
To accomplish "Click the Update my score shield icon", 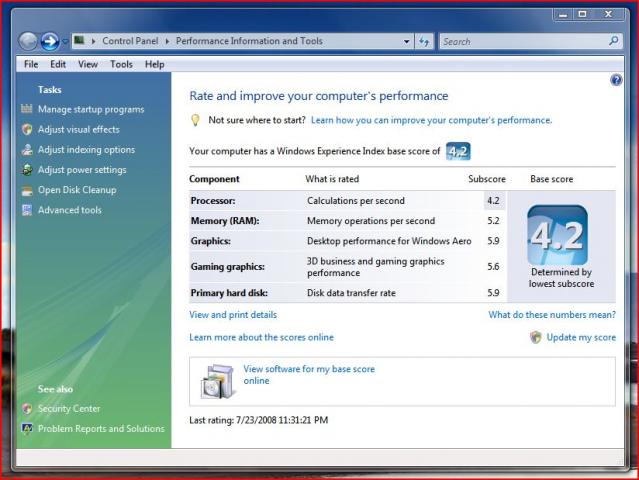I will [535, 337].
